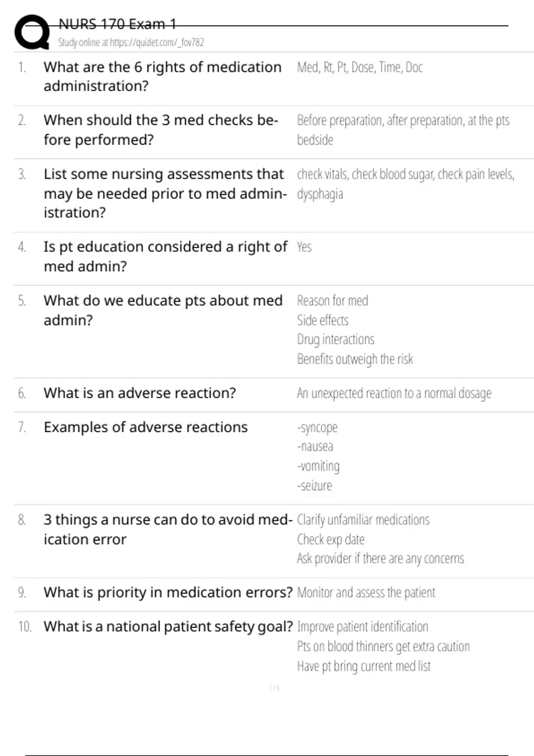Click the '1 / 6' page number indicator

coord(274,688)
